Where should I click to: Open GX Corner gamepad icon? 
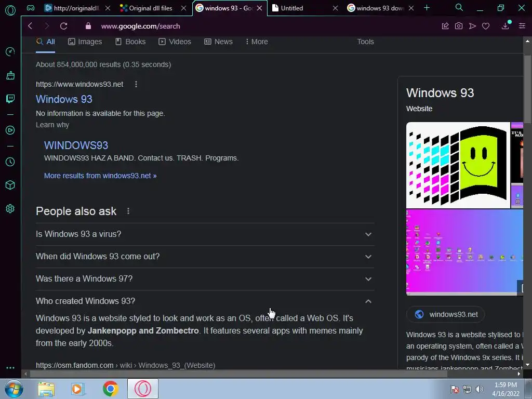(x=31, y=8)
